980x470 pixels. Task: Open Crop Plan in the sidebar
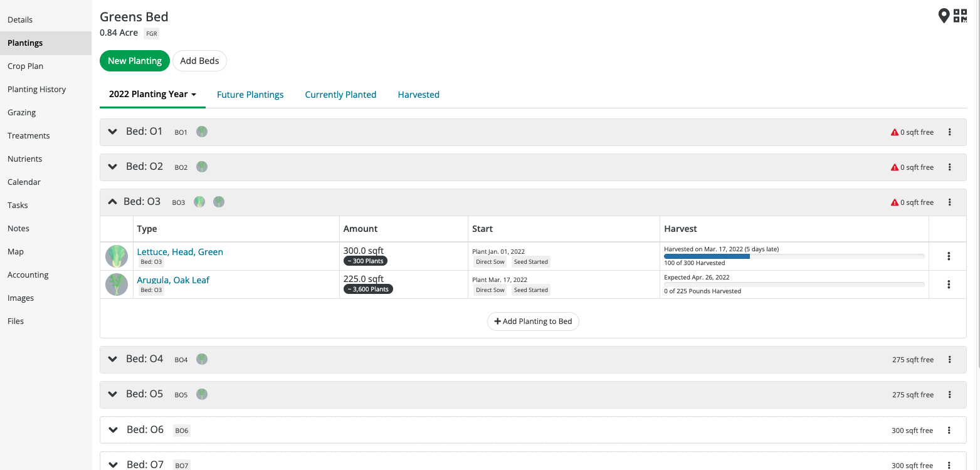(x=46, y=66)
